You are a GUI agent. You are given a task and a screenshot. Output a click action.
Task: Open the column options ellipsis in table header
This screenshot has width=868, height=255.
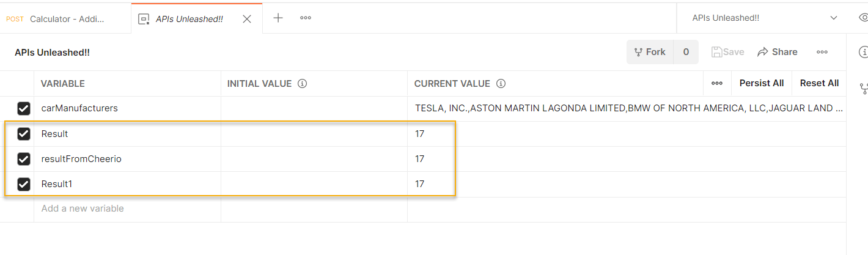[717, 83]
